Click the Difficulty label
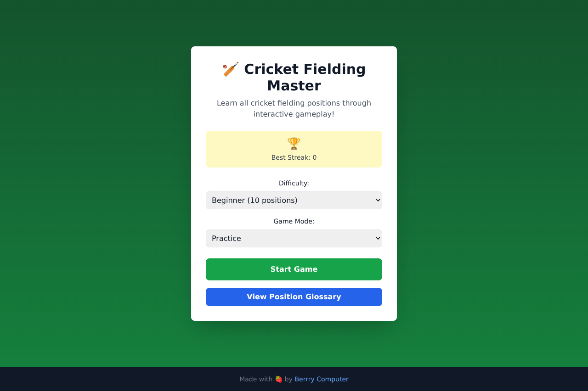 click(x=294, y=183)
